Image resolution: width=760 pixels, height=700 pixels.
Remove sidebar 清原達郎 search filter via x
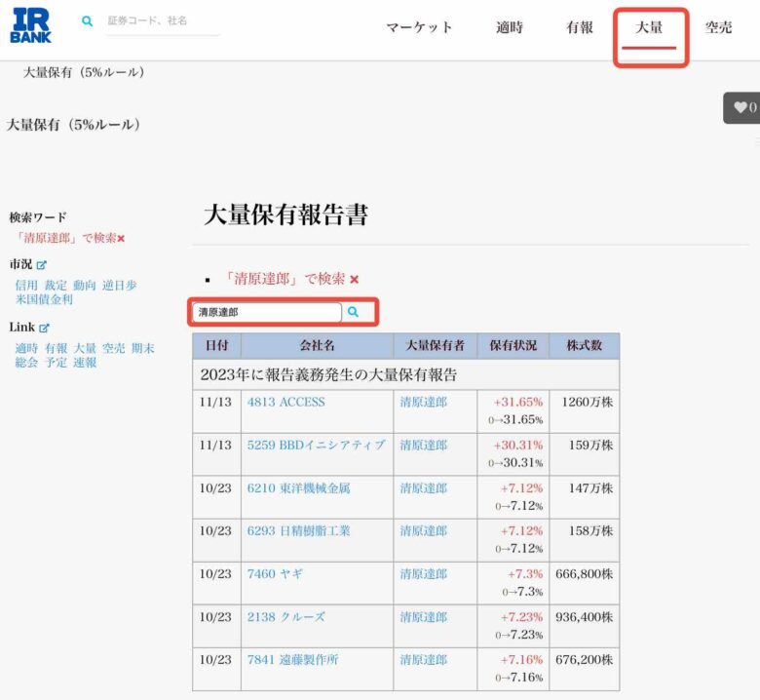[x=121, y=239]
